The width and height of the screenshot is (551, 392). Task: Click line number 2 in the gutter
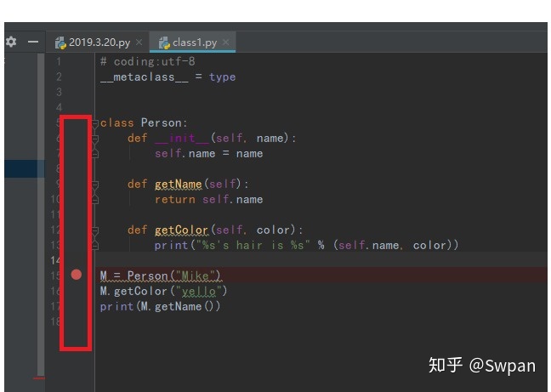click(59, 77)
